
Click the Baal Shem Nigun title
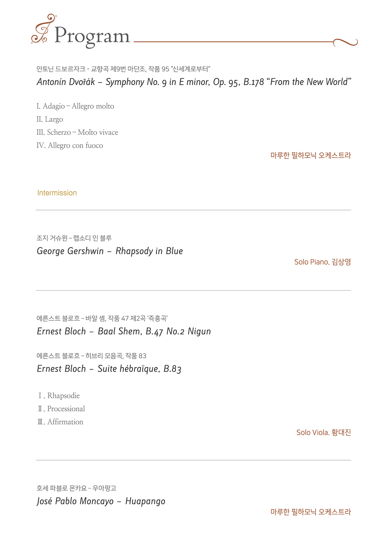click(124, 332)
